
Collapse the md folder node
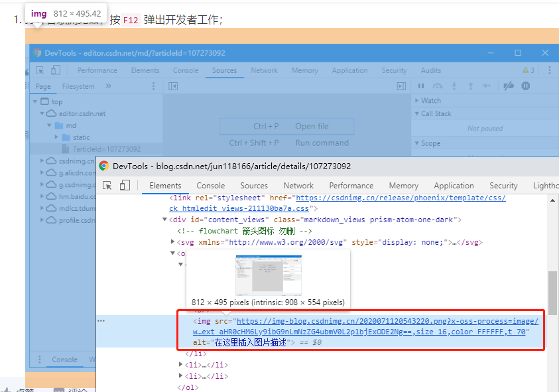click(x=49, y=125)
